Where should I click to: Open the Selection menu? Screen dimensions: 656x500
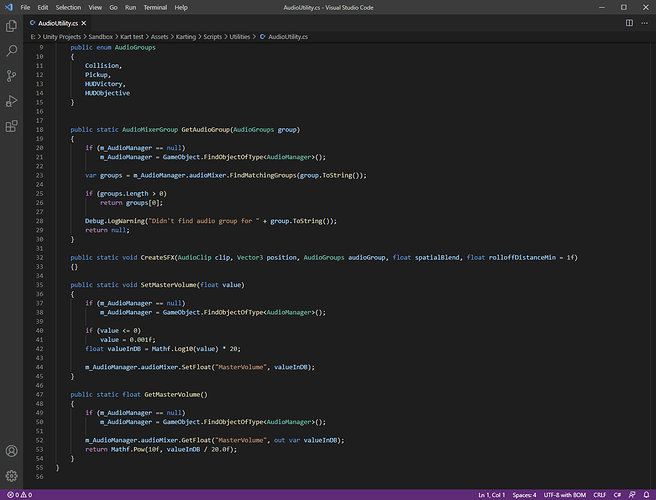tap(68, 8)
